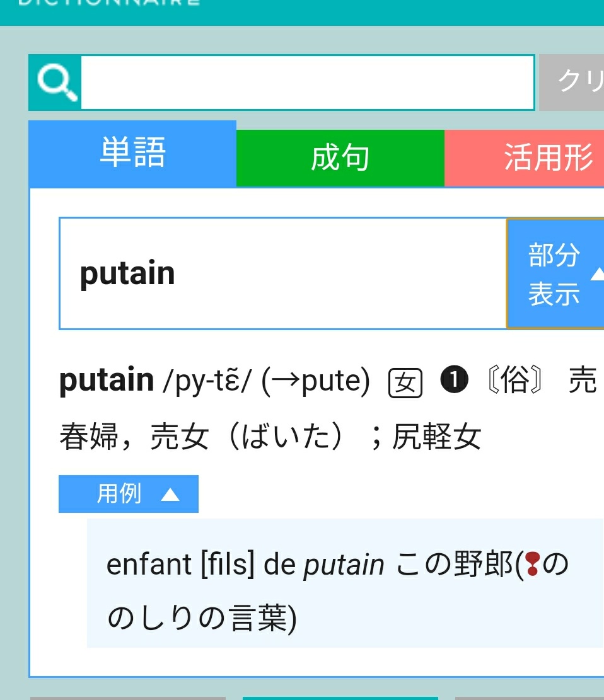Switch to the 単語 tab
Image resolution: width=604 pixels, height=700 pixels.
pos(132,154)
